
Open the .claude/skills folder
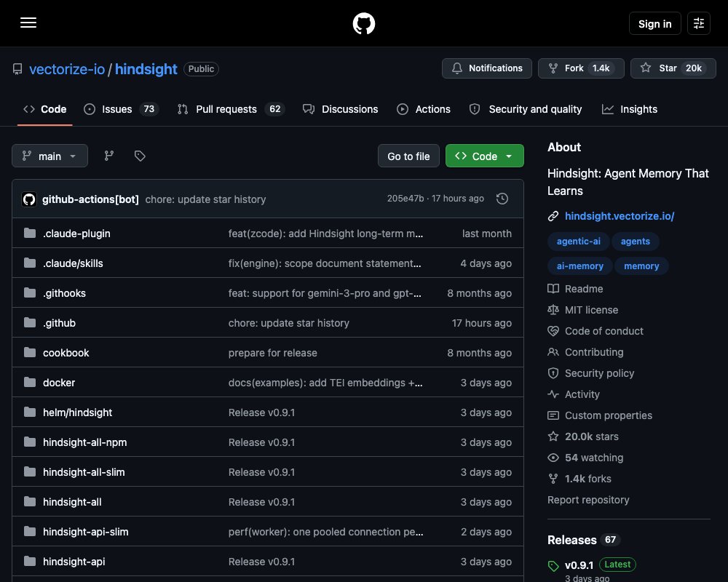tap(73, 263)
